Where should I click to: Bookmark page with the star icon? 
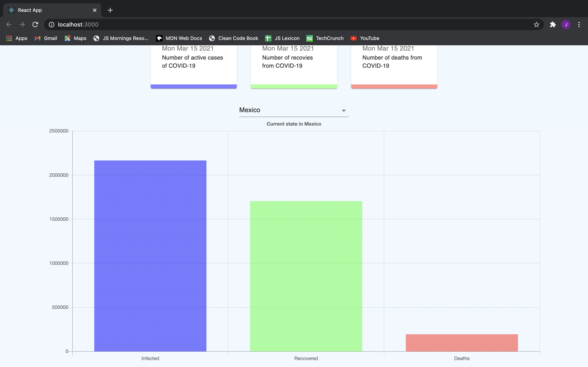pos(536,24)
